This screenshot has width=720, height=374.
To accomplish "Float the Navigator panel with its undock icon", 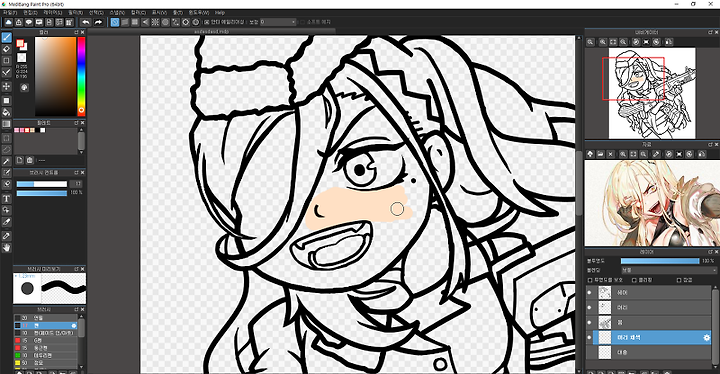I will pyautogui.click(x=710, y=33).
